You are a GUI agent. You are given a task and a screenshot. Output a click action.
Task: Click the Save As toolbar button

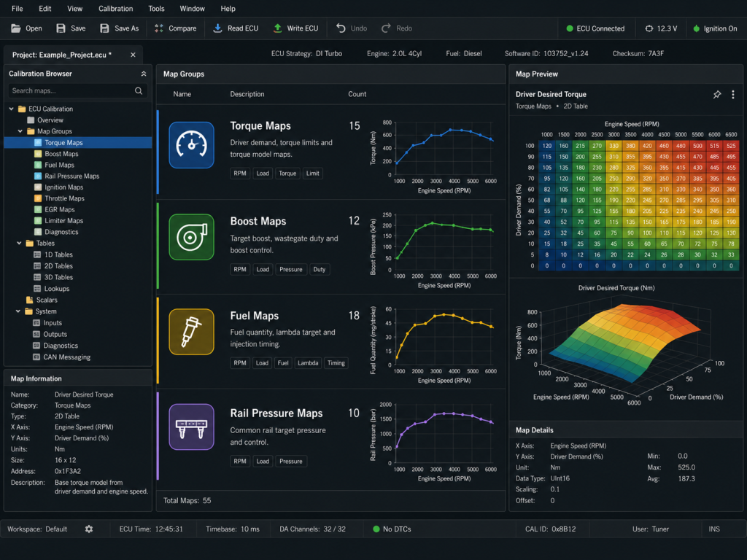pyautogui.click(x=119, y=28)
